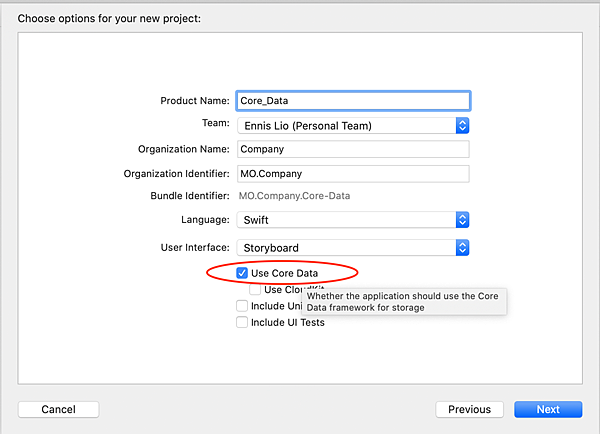
Task: Click into the Organization Name field
Action: 353,149
